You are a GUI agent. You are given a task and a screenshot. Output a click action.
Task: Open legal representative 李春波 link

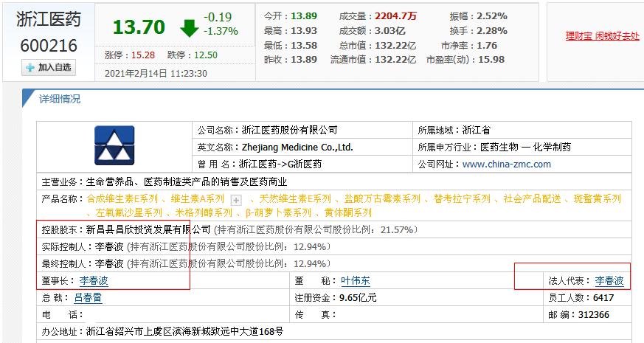coord(609,280)
